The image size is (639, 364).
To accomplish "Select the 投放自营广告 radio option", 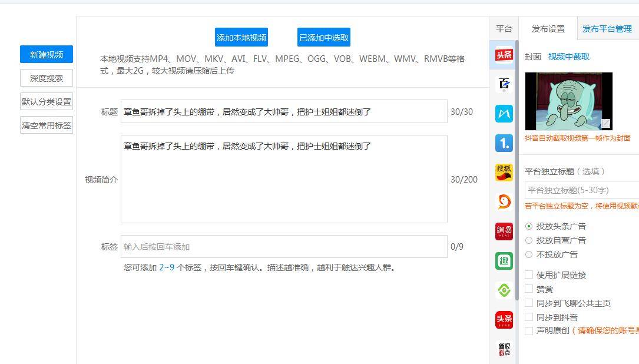I will tap(529, 240).
